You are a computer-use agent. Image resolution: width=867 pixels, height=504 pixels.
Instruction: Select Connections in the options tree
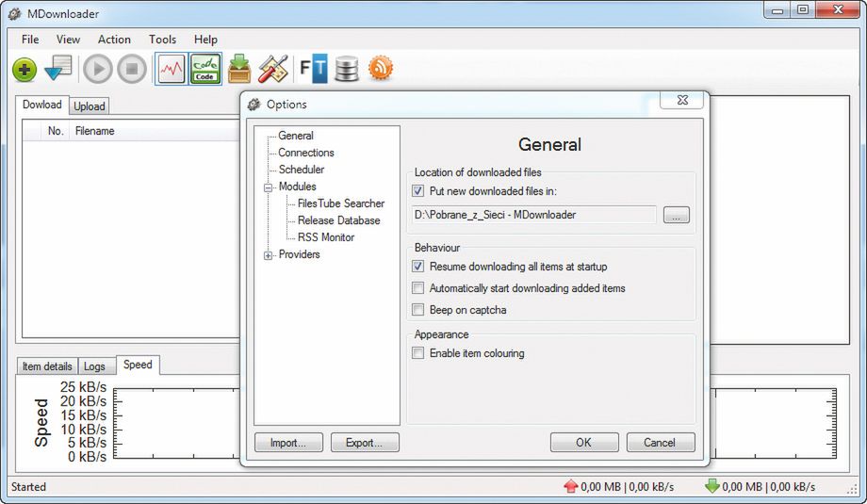tap(306, 153)
